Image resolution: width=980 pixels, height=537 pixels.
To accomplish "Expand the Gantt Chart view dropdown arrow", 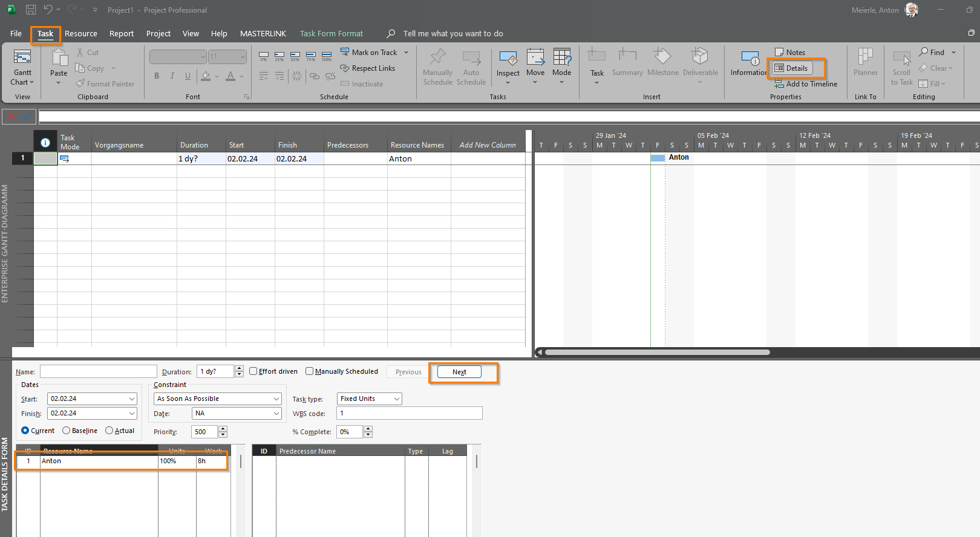I will click(x=31, y=82).
